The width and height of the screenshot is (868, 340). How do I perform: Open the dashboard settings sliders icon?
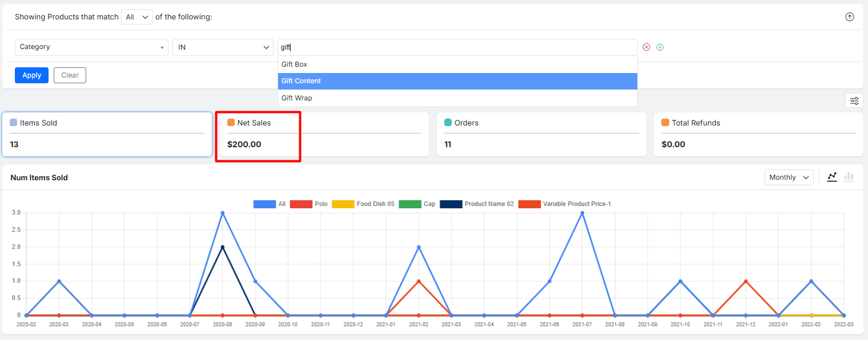854,101
